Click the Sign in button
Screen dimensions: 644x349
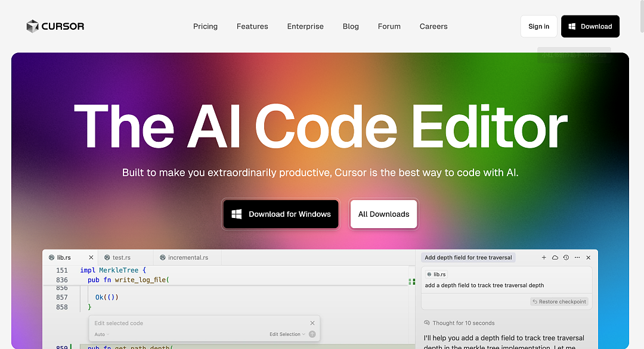(538, 26)
